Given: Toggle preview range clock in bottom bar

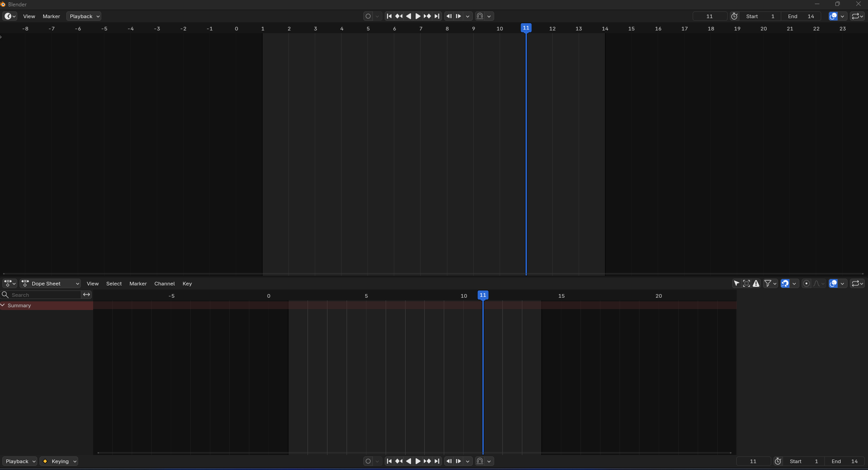Looking at the screenshot, I should [x=778, y=461].
